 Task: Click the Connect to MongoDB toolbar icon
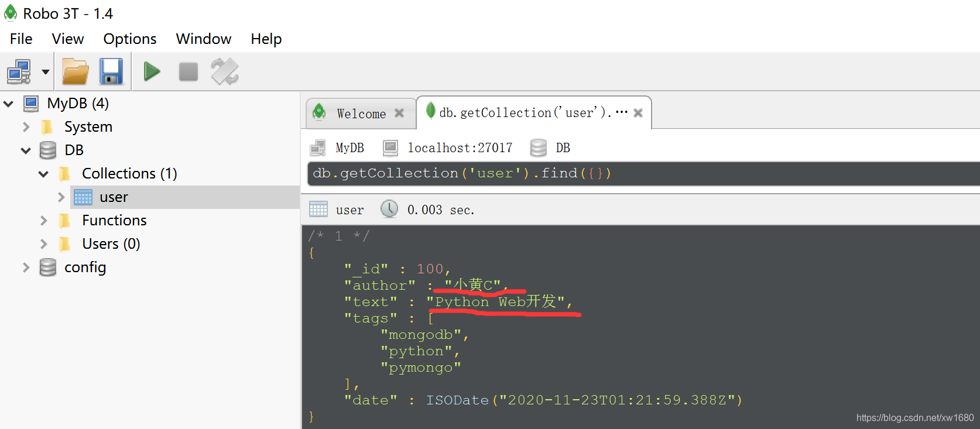(x=19, y=72)
